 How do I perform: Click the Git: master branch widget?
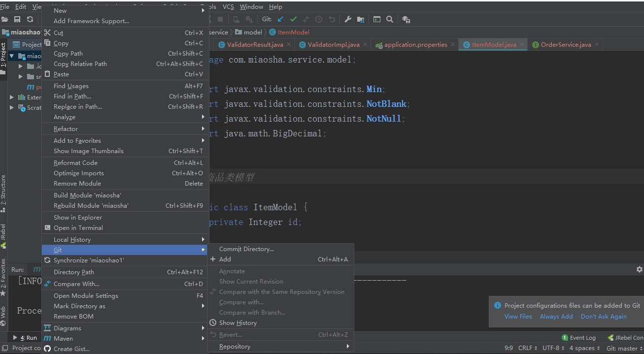(x=624, y=348)
